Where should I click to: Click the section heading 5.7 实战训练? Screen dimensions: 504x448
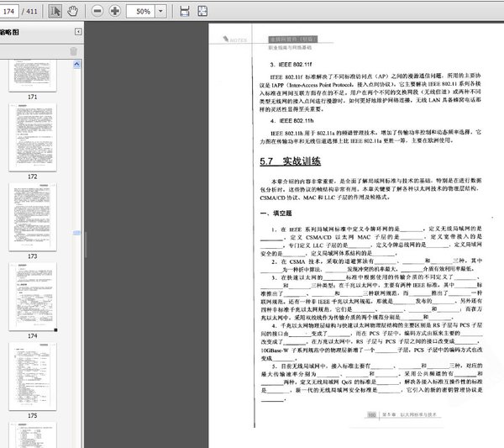pyautogui.click(x=291, y=161)
